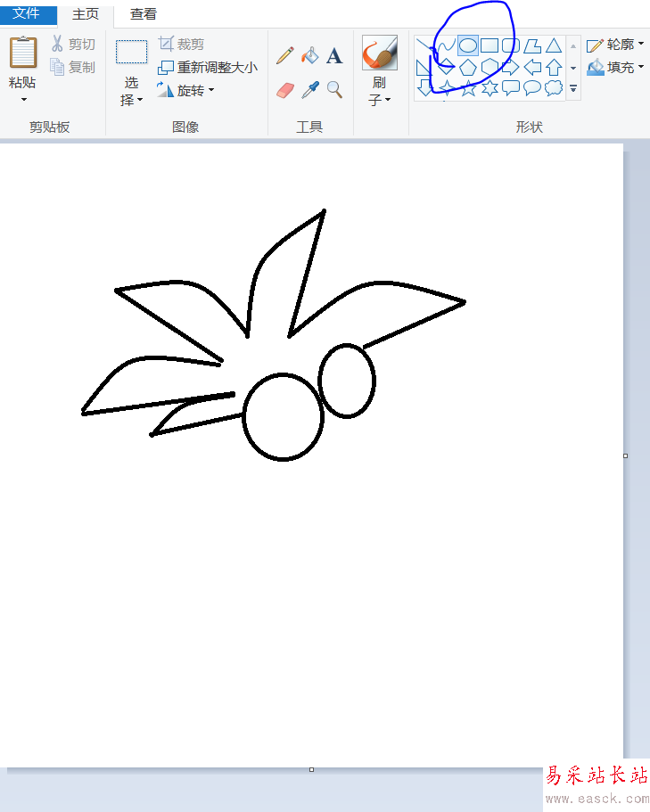Viewport: 650px width, 812px height.
Task: Select the Magnifier tool
Action: [x=334, y=90]
